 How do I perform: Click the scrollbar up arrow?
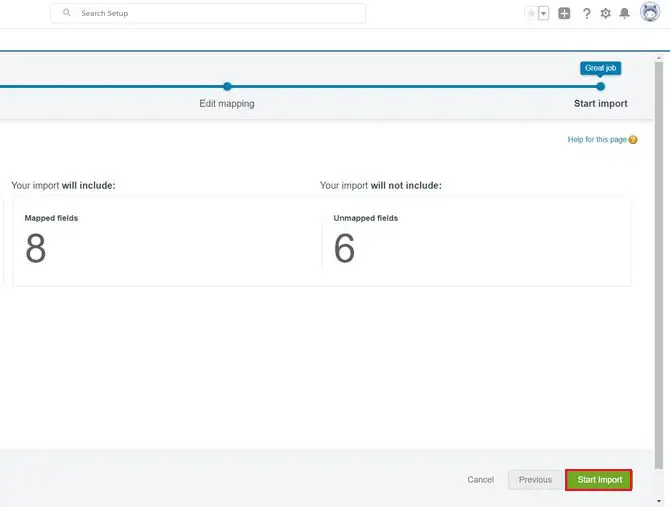(x=659, y=58)
